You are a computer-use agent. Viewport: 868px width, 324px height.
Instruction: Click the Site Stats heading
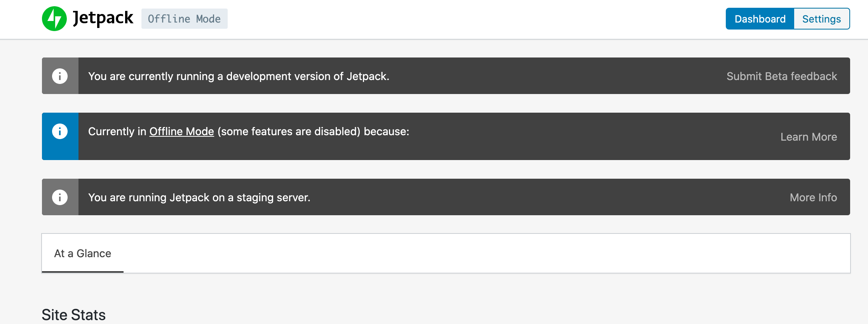(74, 315)
